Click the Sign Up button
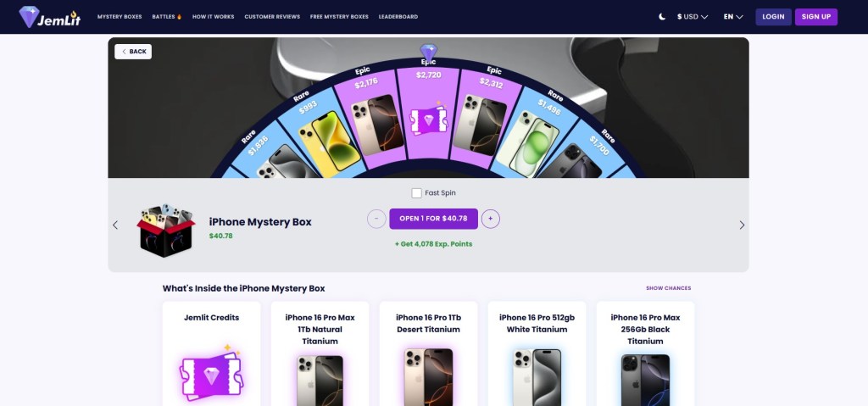This screenshot has height=406, width=868. [x=816, y=17]
